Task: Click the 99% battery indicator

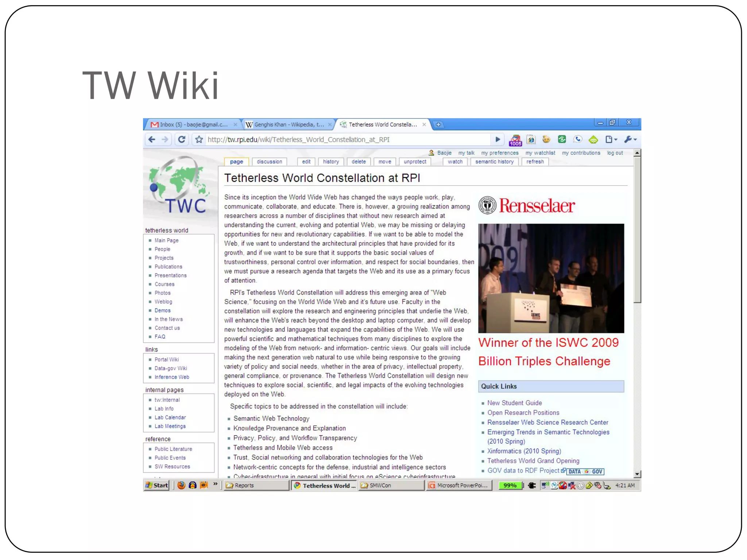Action: (511, 485)
